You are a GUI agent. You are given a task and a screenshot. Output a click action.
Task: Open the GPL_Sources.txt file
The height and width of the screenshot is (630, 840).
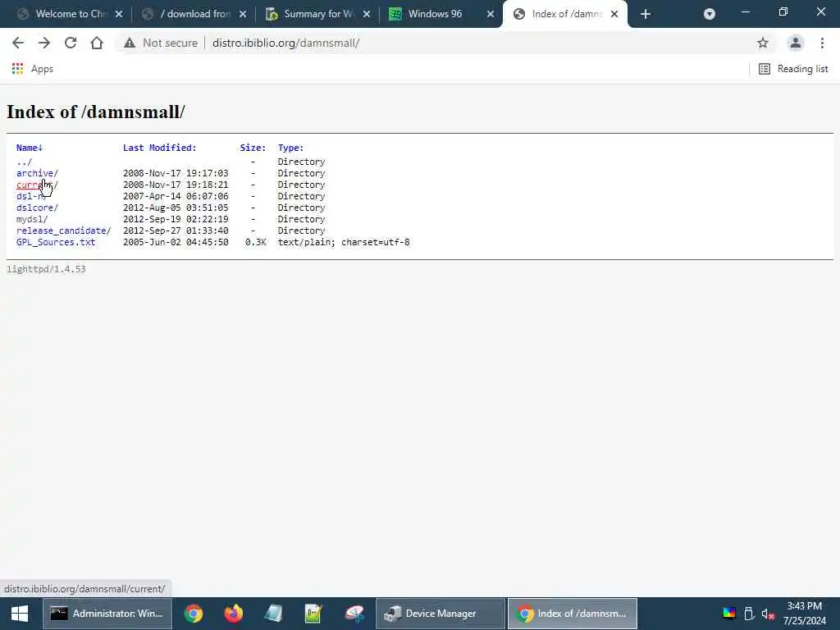pos(56,242)
